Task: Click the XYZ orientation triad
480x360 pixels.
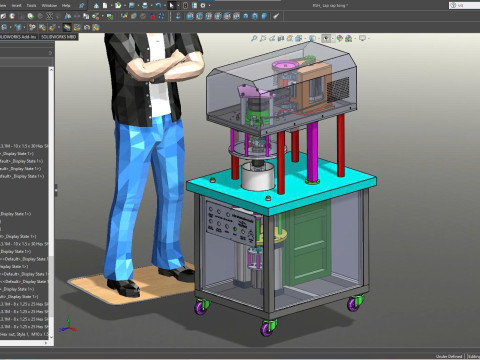Action: click(68, 326)
